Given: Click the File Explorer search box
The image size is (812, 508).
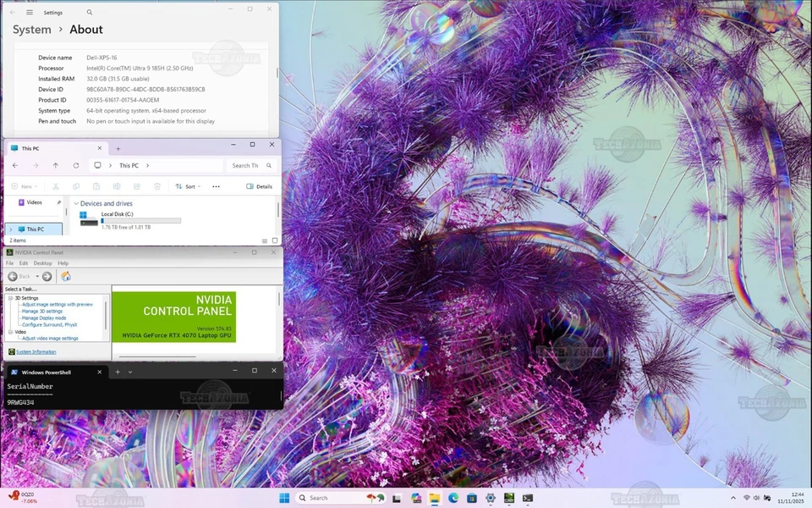Looking at the screenshot, I should tap(250, 165).
